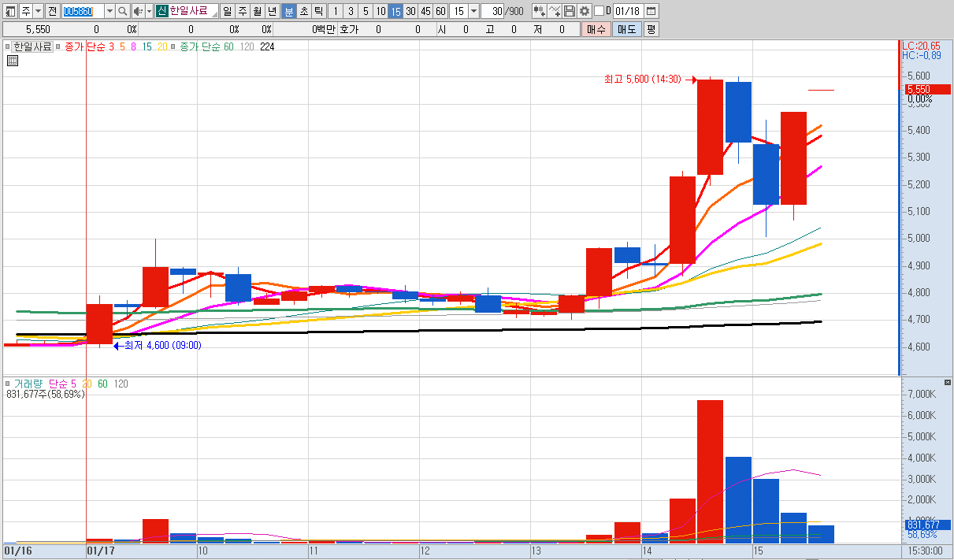This screenshot has height=560, width=954.
Task: Open the 주 selector dropdown arrow
Action: 38,11
